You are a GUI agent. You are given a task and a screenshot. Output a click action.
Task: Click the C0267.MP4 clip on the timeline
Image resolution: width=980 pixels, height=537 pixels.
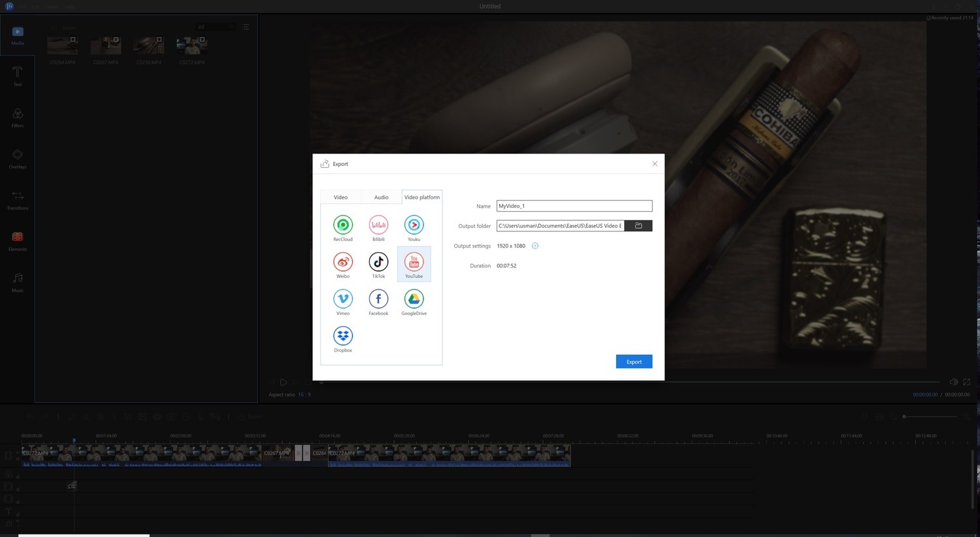[x=278, y=455]
